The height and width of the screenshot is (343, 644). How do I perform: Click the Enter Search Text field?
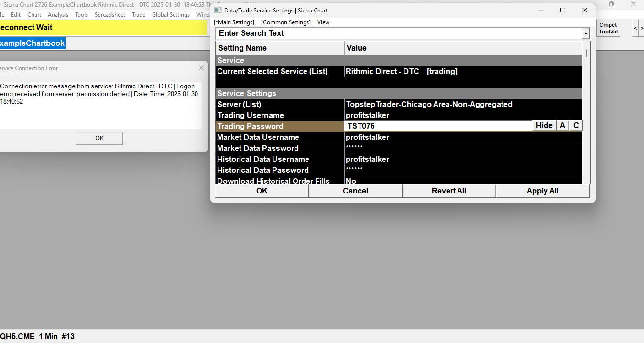398,33
